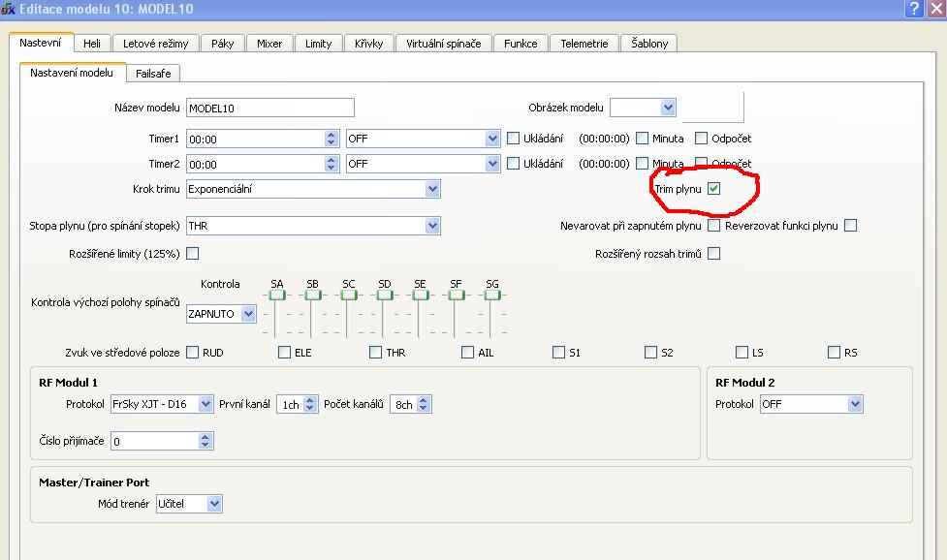Switch to the Mixer tab
This screenshot has width=947, height=560.
pyautogui.click(x=269, y=44)
